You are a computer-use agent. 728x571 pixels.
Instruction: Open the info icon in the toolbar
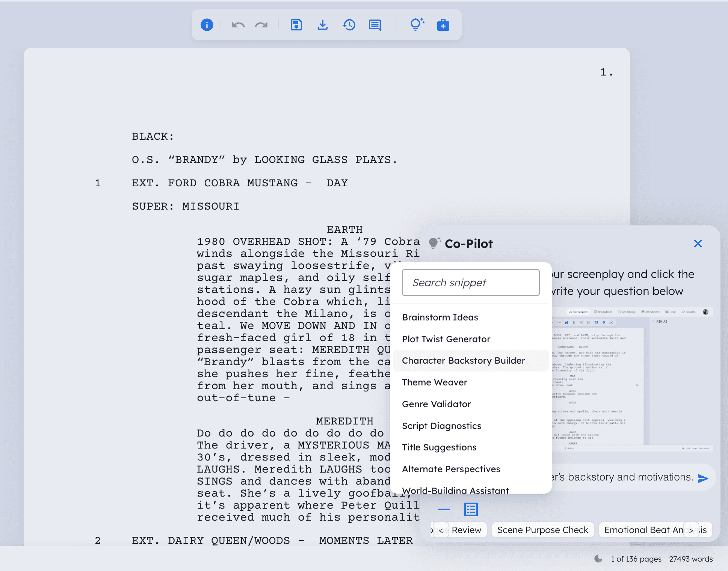point(207,25)
